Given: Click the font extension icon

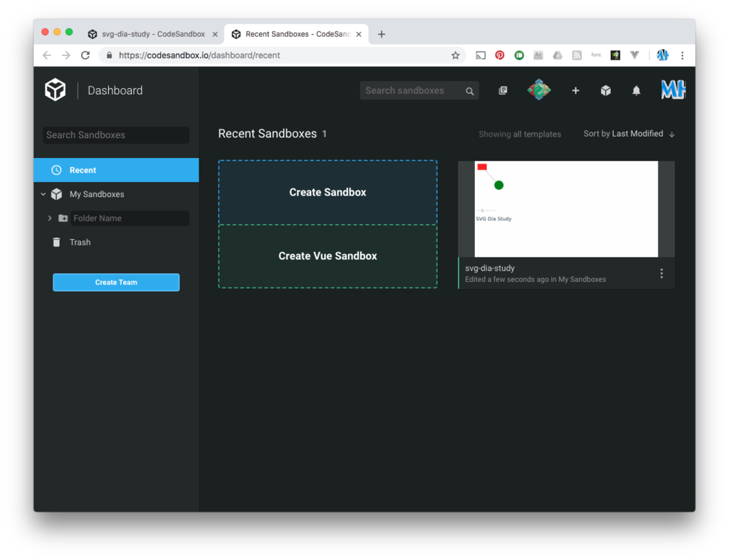Looking at the screenshot, I should click(x=596, y=55).
